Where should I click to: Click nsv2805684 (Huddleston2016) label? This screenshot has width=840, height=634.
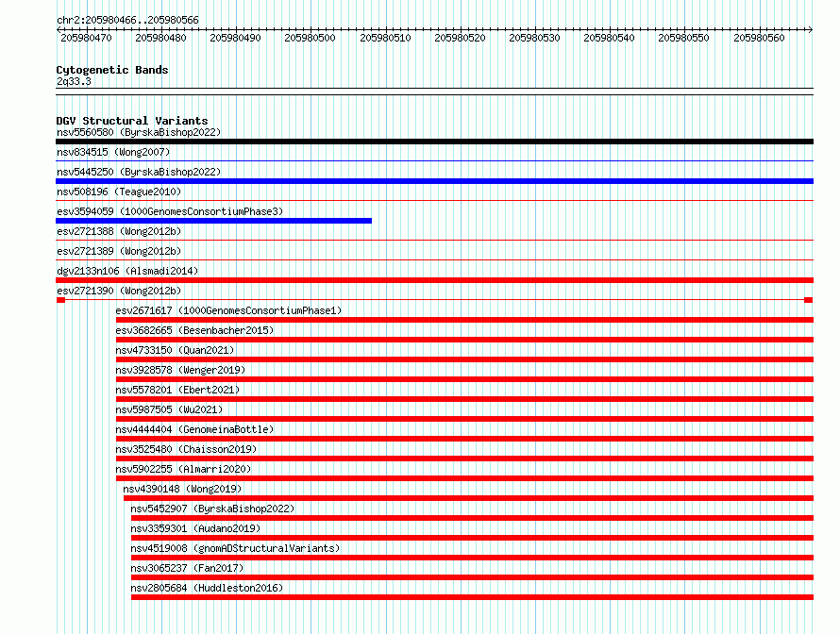click(x=207, y=588)
